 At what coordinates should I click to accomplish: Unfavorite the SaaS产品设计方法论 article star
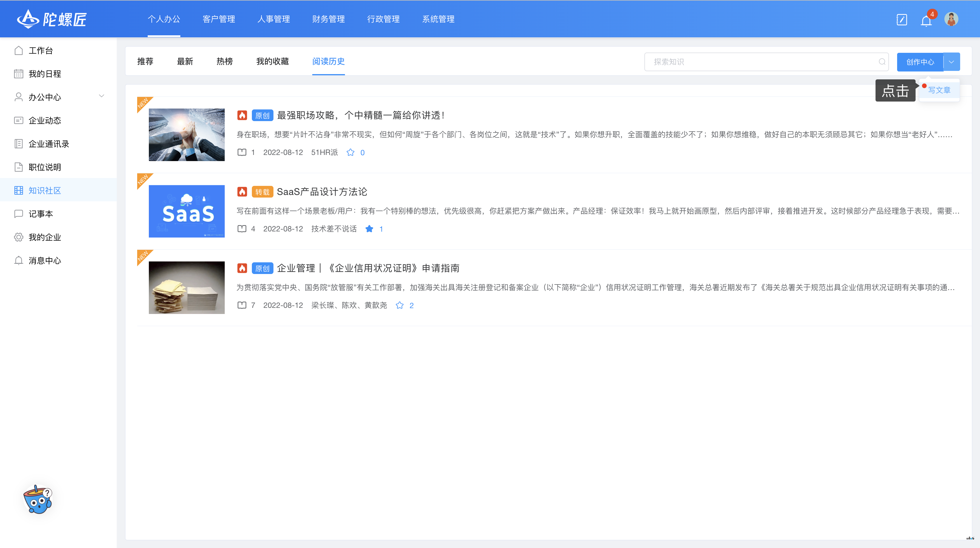click(x=369, y=228)
